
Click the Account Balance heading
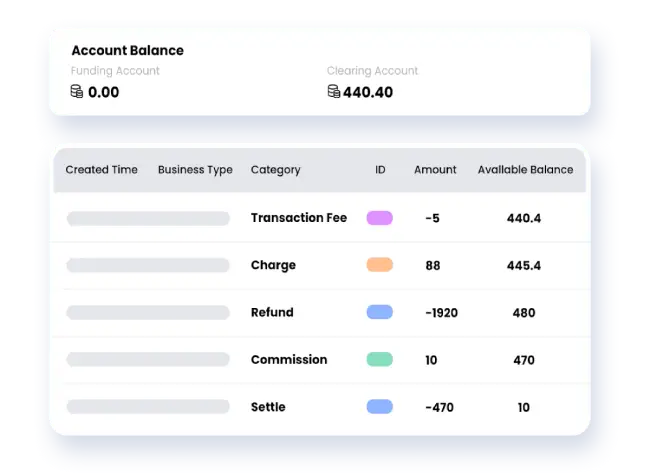pos(128,50)
